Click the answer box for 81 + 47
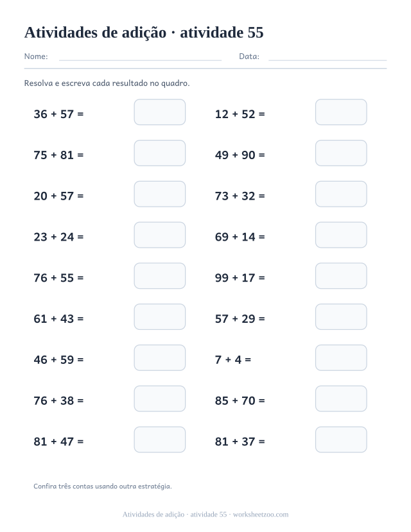 pyautogui.click(x=159, y=440)
